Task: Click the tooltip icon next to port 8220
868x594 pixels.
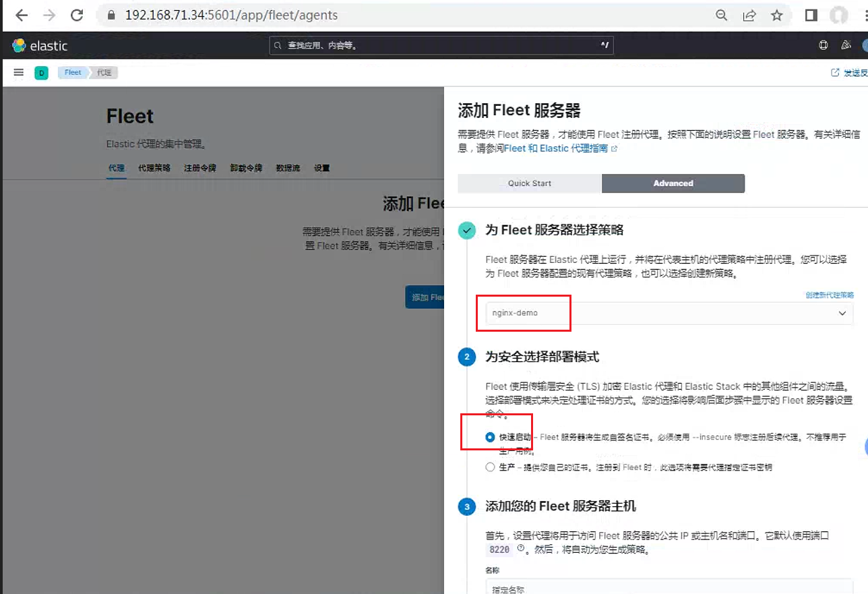Action: point(520,549)
